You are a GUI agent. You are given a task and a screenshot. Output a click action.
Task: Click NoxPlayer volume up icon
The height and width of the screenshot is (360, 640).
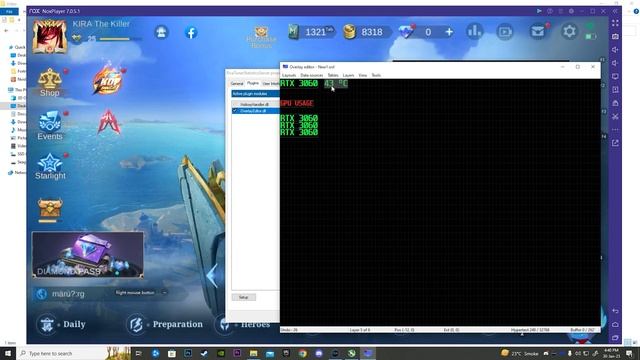(615, 50)
